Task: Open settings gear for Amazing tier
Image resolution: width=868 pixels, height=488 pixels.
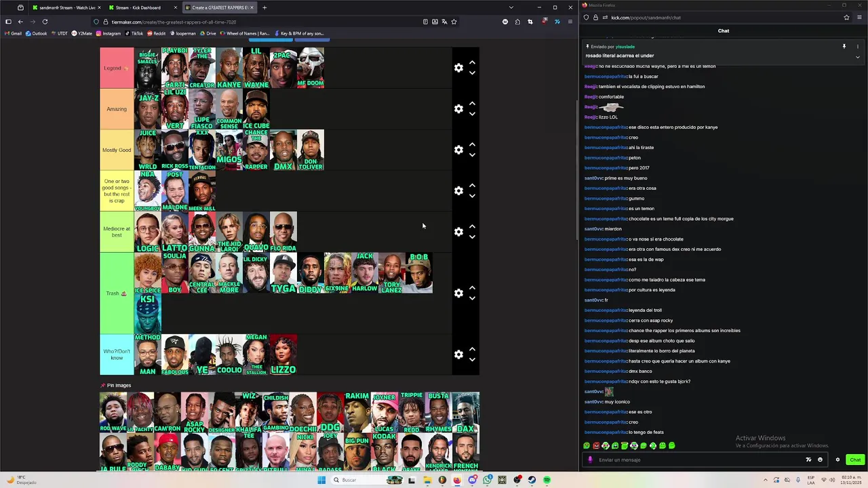Action: pyautogui.click(x=458, y=109)
